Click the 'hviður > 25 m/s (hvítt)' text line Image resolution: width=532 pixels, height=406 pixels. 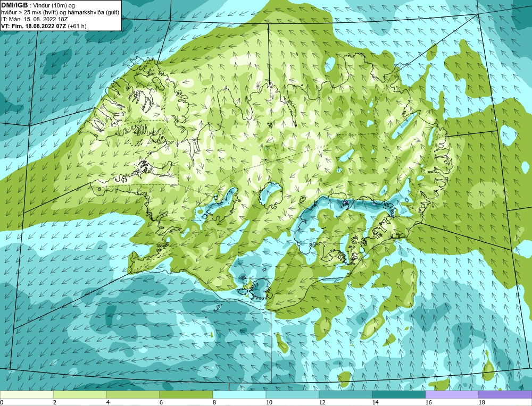(x=60, y=12)
